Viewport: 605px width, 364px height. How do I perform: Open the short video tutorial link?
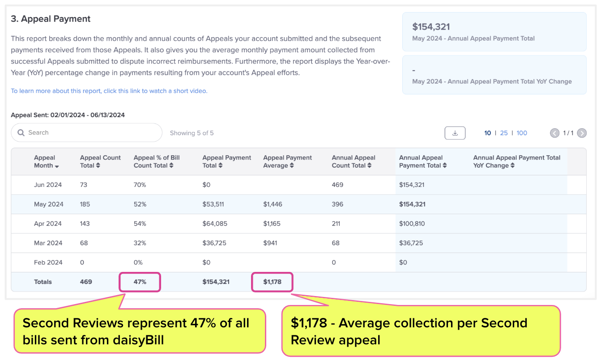[x=109, y=91]
